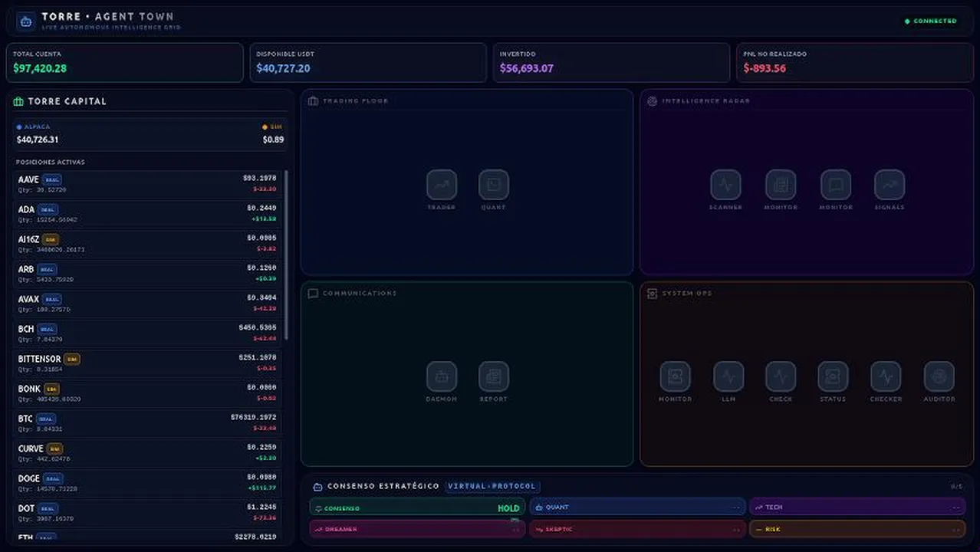Select the ADA position row
This screenshot has height=552, width=980.
click(x=147, y=214)
